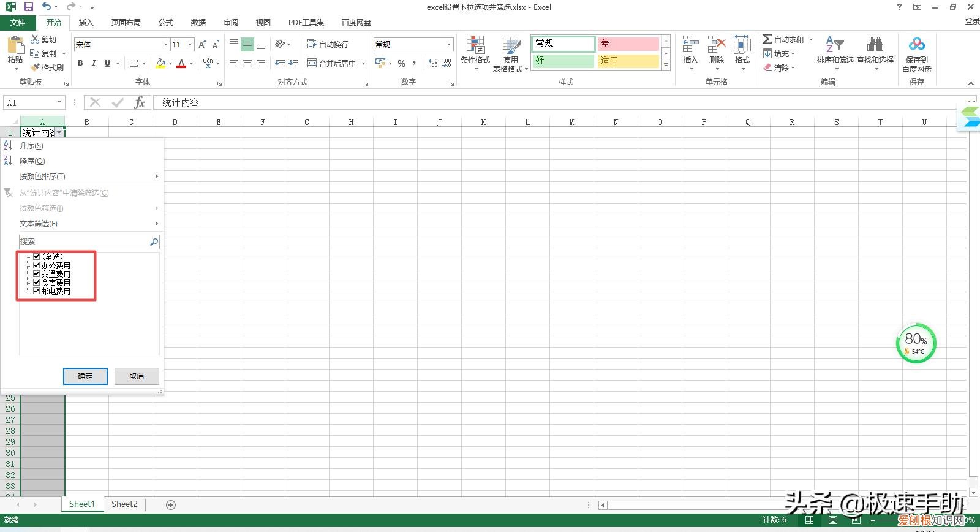Click the Insert Function fx icon
This screenshot has width=980, height=532.
click(x=140, y=102)
